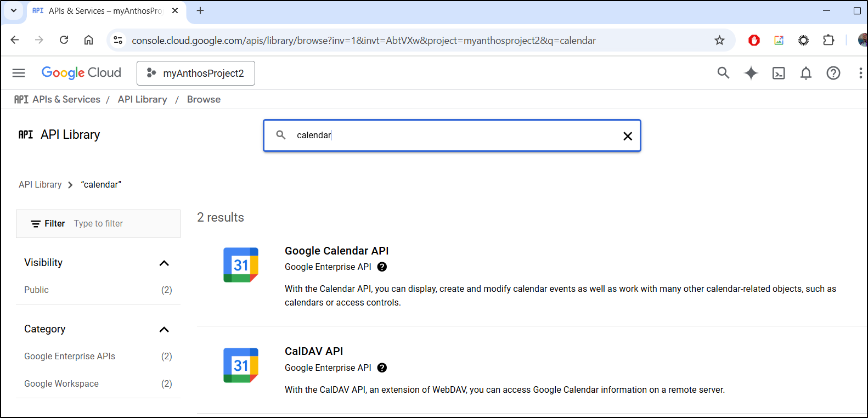Click the browser address bar URL
This screenshot has height=418, width=868.
pyautogui.click(x=364, y=40)
